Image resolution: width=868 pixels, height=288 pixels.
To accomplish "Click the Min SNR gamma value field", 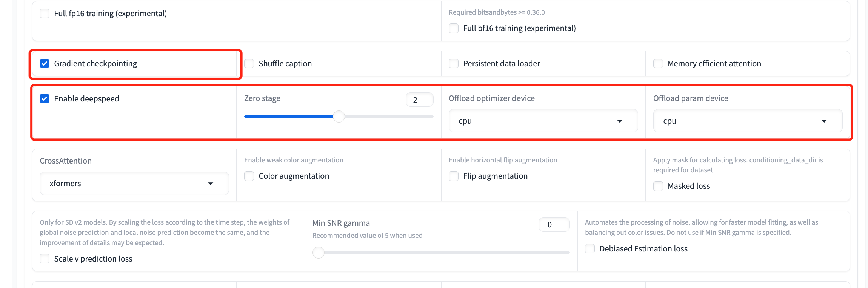I will tap(553, 225).
